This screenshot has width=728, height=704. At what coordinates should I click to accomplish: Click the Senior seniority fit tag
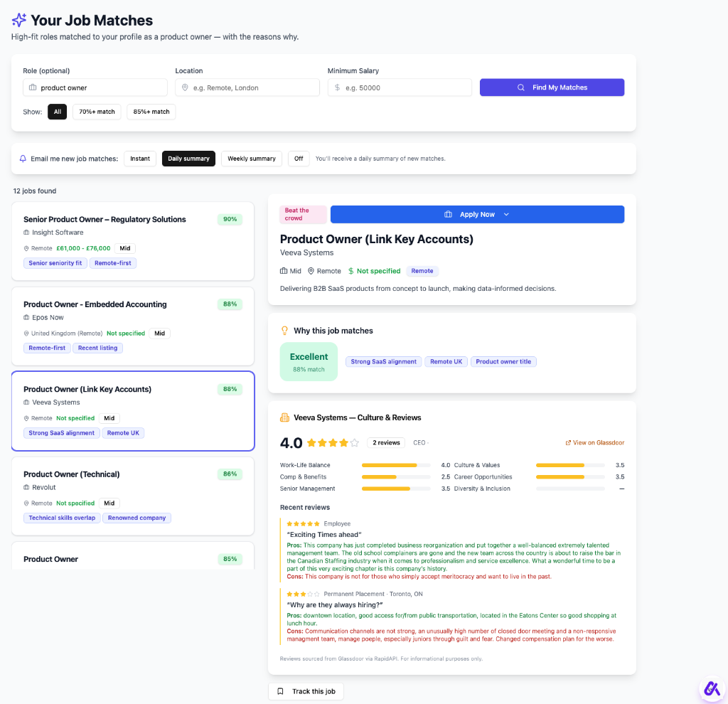[55, 263]
